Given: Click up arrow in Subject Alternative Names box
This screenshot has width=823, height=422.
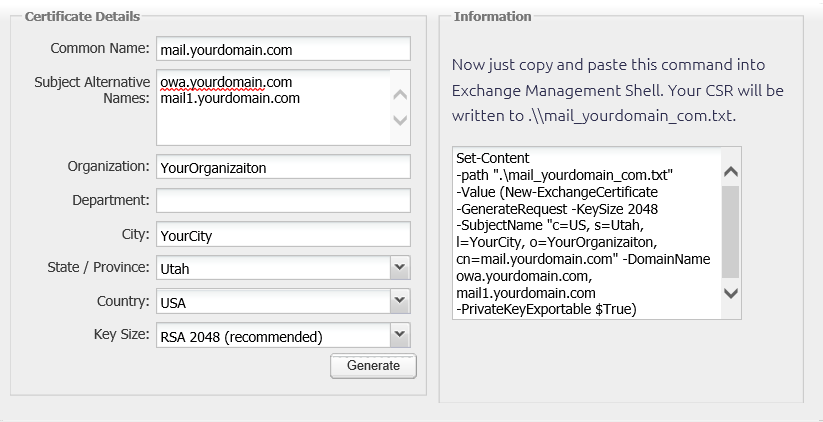Looking at the screenshot, I should pyautogui.click(x=400, y=96).
